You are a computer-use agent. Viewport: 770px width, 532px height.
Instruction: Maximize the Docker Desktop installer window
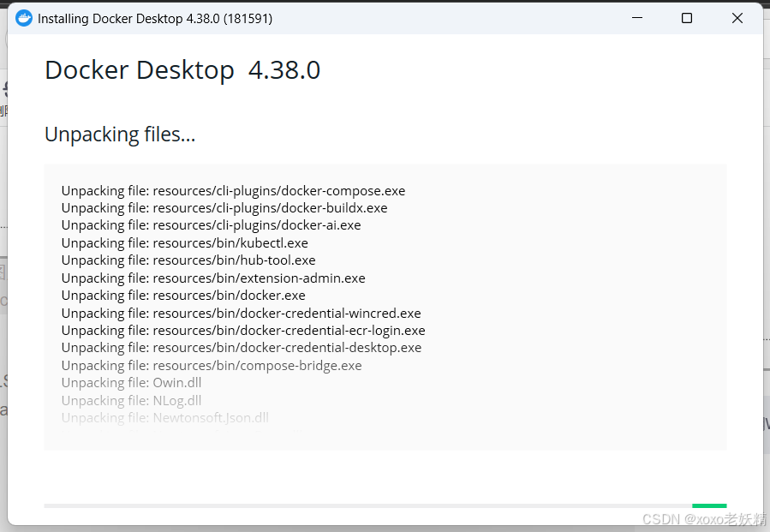[687, 18]
